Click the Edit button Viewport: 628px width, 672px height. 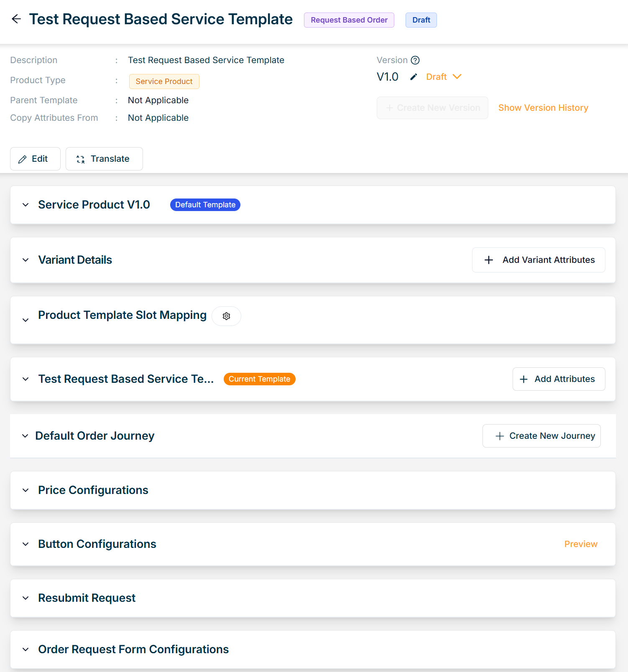35,159
